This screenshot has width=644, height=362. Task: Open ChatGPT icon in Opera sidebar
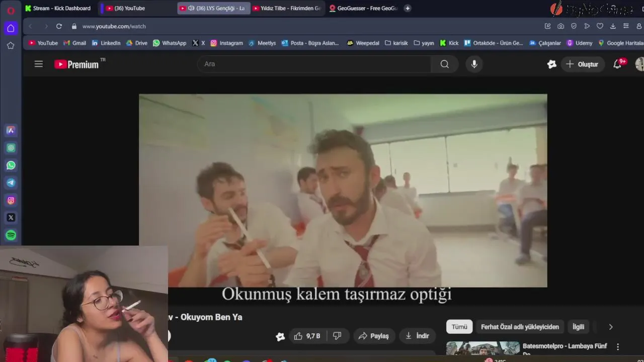11,148
